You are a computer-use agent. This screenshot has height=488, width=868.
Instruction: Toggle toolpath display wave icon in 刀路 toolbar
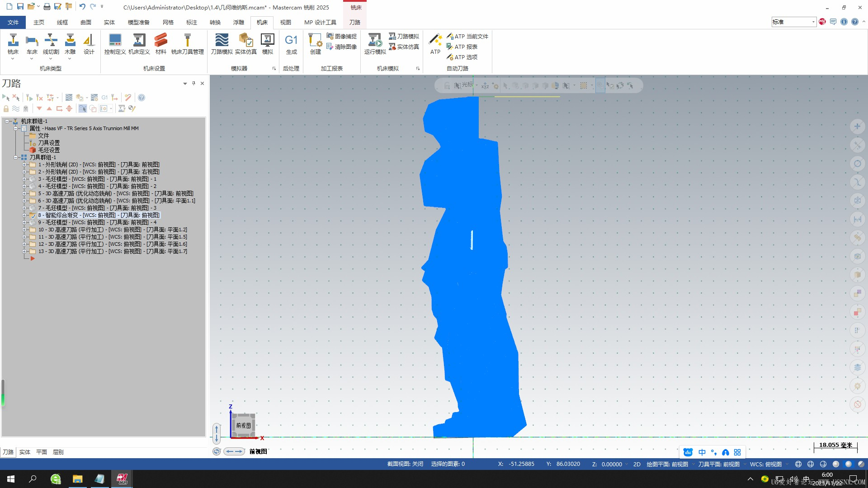[16, 108]
